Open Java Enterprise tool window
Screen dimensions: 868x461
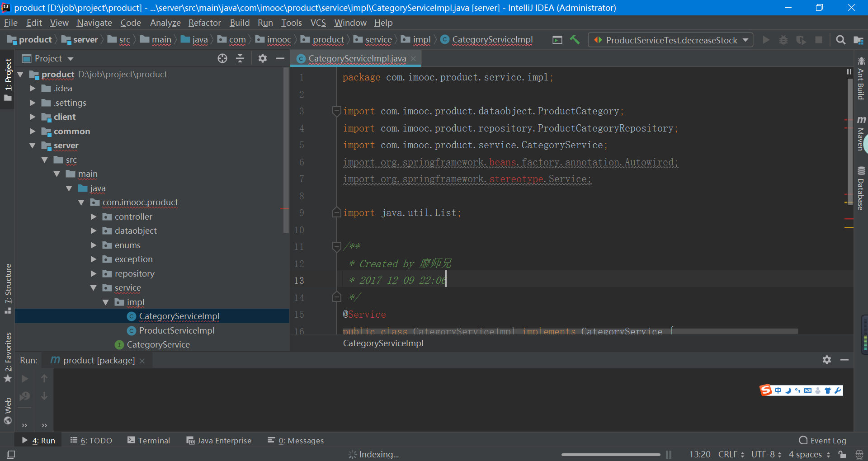[x=219, y=440]
